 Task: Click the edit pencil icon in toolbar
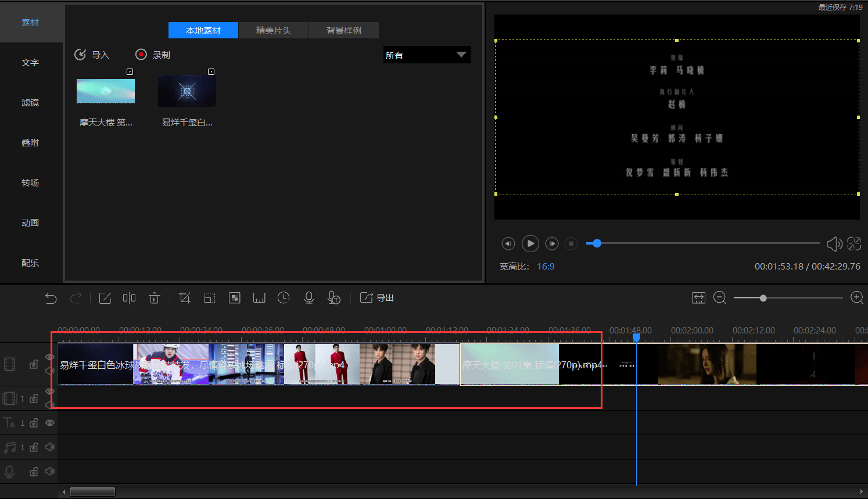105,298
